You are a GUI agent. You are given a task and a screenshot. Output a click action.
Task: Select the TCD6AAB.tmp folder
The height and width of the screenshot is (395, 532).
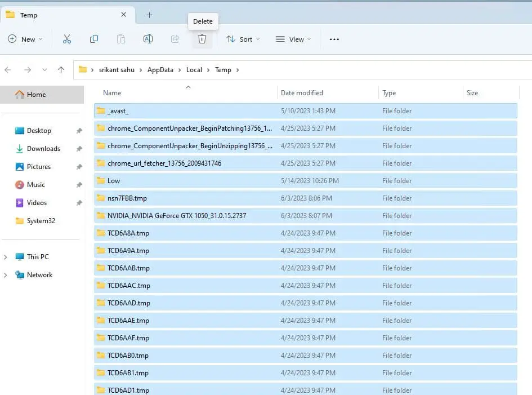click(305, 268)
